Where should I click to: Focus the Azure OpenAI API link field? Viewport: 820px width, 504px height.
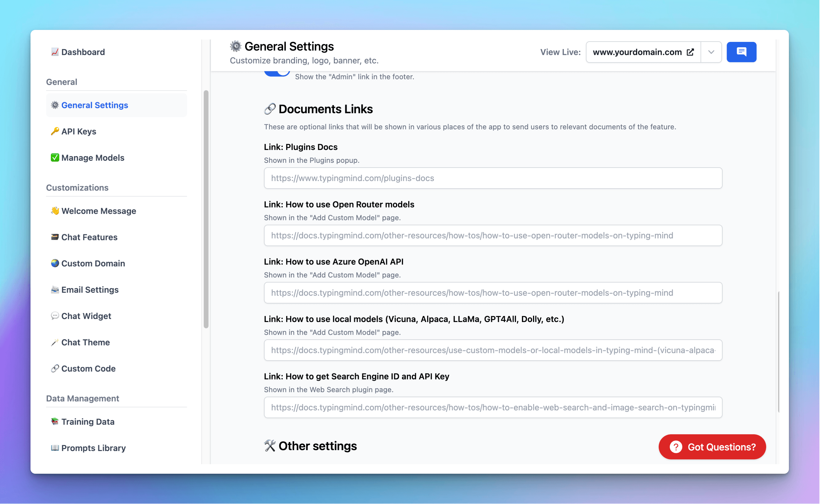coord(493,293)
